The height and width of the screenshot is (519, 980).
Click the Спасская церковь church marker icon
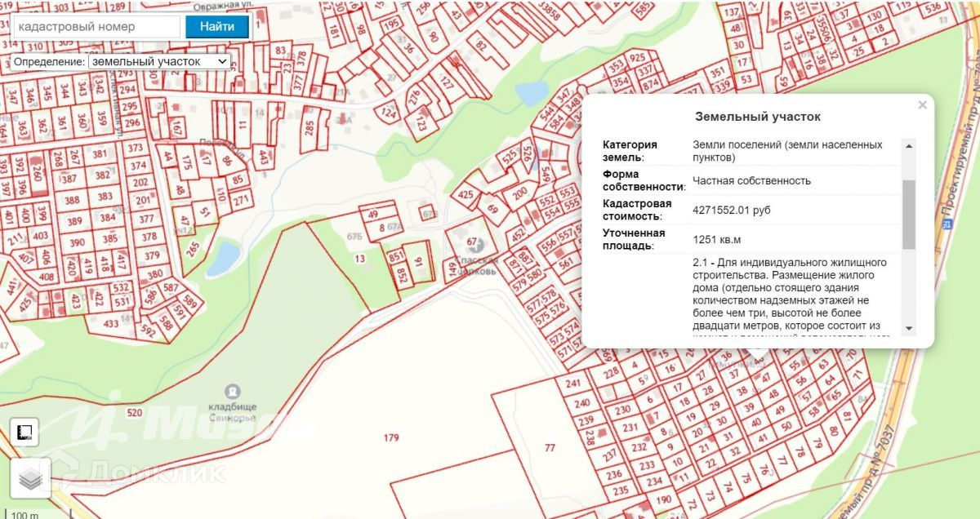[478, 245]
